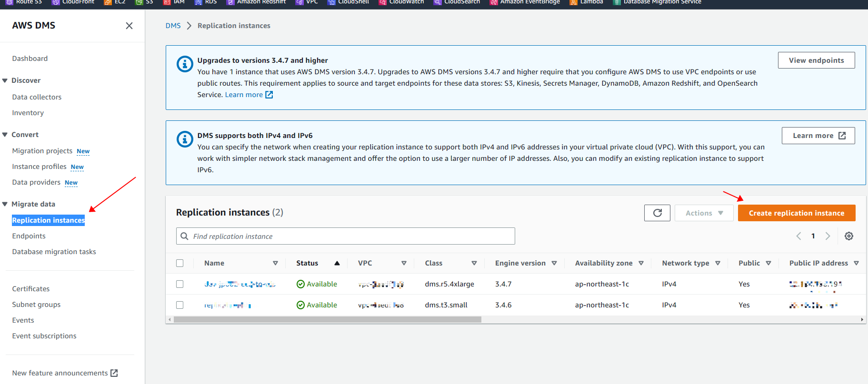Click green Available status icon in dms.t3.small row
The width and height of the screenshot is (868, 384).
coord(300,305)
